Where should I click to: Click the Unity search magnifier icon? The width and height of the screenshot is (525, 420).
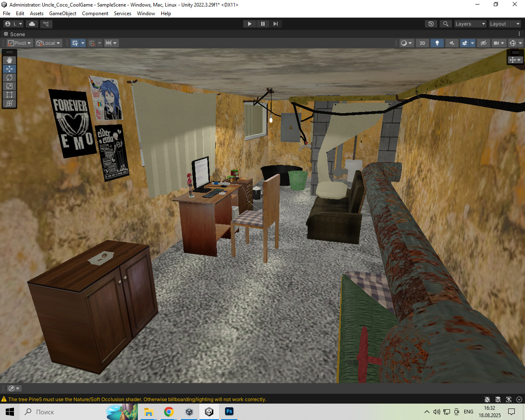445,24
